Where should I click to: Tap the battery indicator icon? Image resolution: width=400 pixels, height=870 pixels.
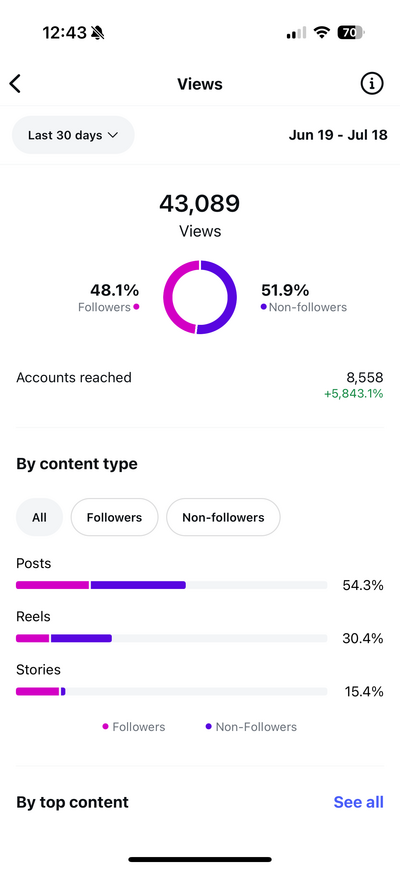[x=351, y=33]
